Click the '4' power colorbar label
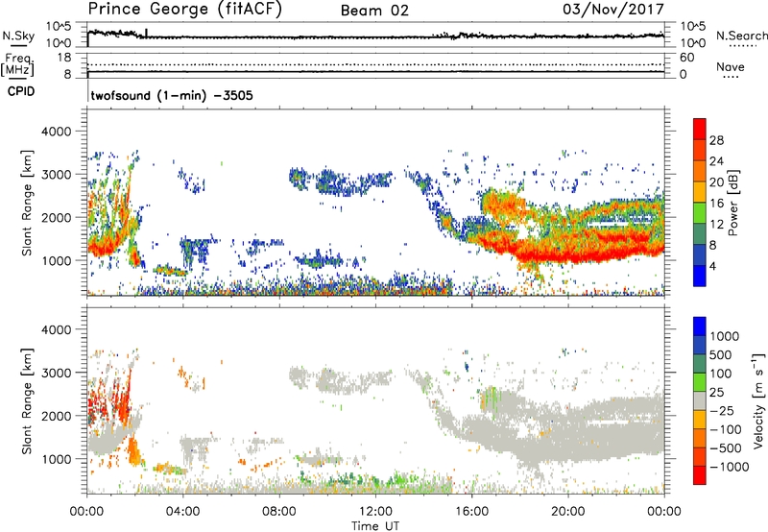The width and height of the screenshot is (768, 532). pyautogui.click(x=713, y=266)
